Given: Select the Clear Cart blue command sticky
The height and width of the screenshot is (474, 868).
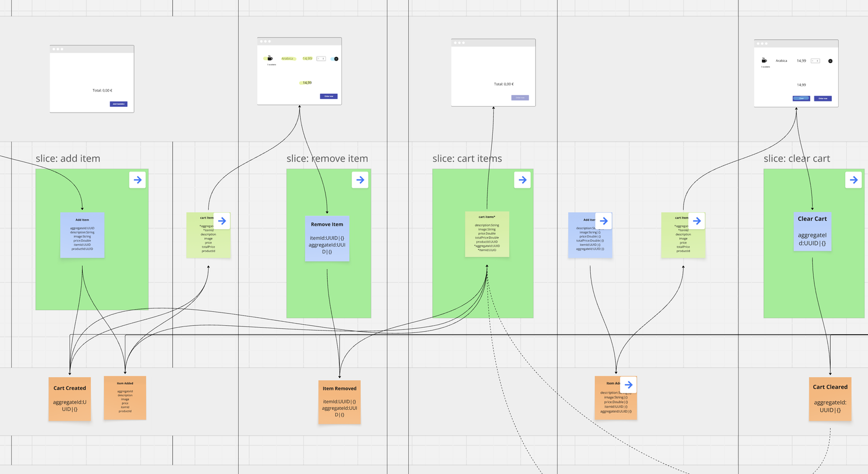Looking at the screenshot, I should click(x=812, y=232).
